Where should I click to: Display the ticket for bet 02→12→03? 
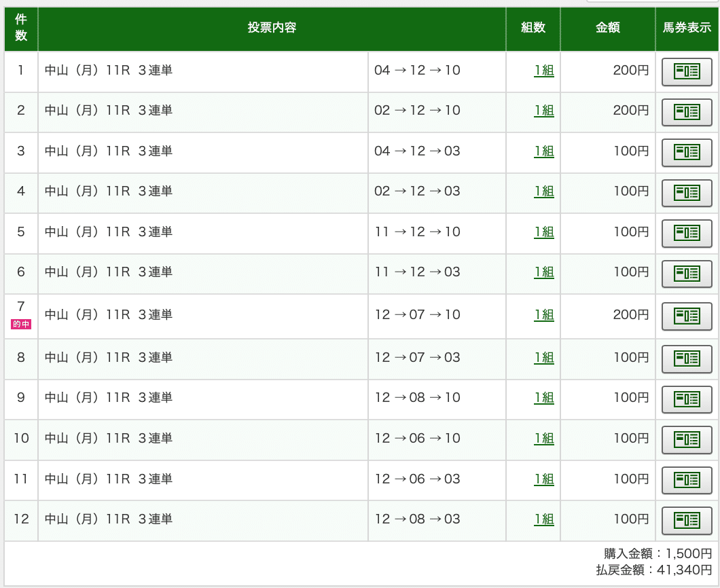click(x=686, y=193)
